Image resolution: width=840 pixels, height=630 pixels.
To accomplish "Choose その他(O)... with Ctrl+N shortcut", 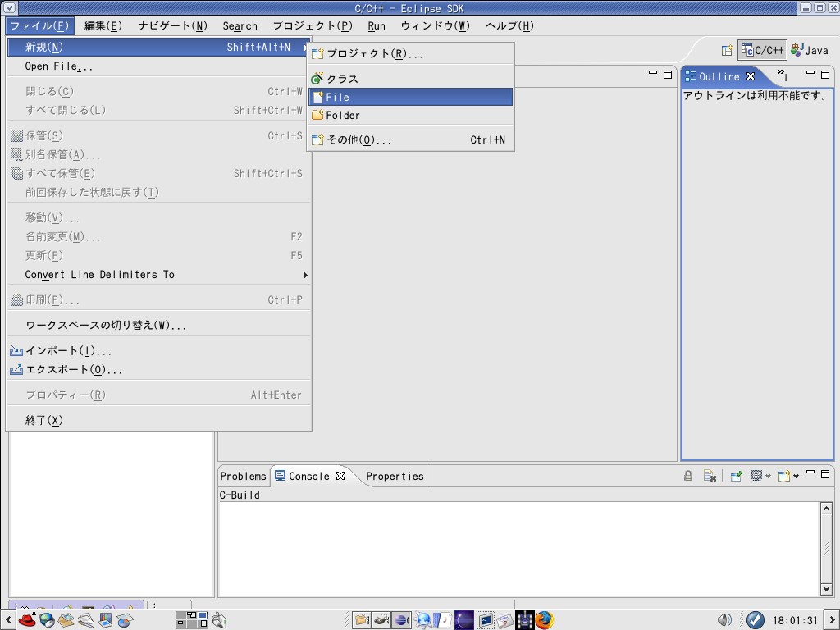I will click(x=410, y=139).
